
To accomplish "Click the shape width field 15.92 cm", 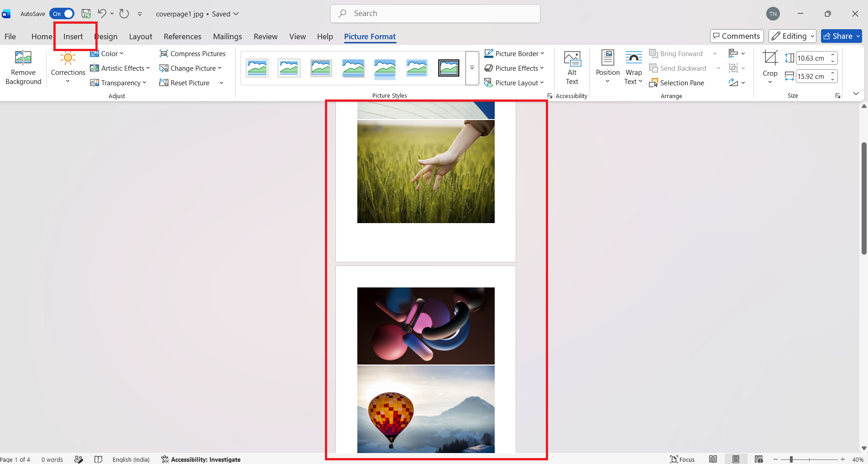I will point(812,76).
